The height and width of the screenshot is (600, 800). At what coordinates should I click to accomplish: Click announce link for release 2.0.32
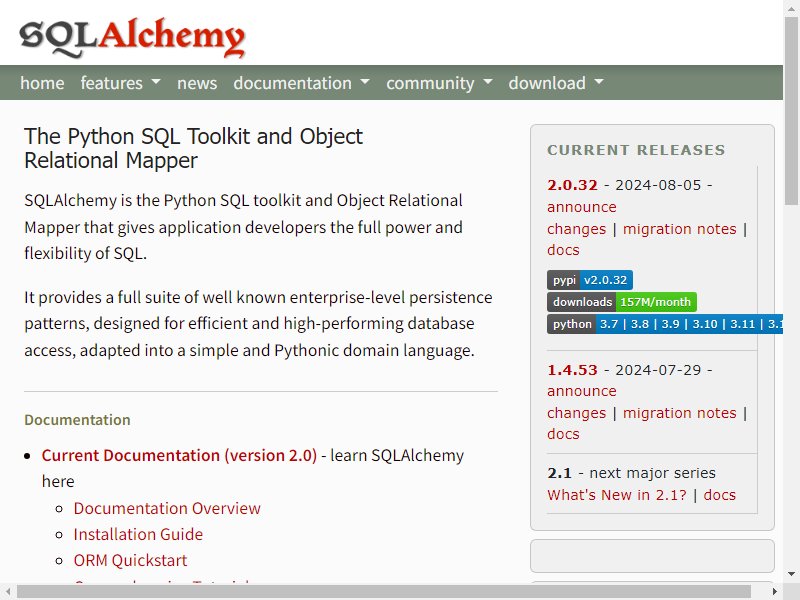coord(582,207)
